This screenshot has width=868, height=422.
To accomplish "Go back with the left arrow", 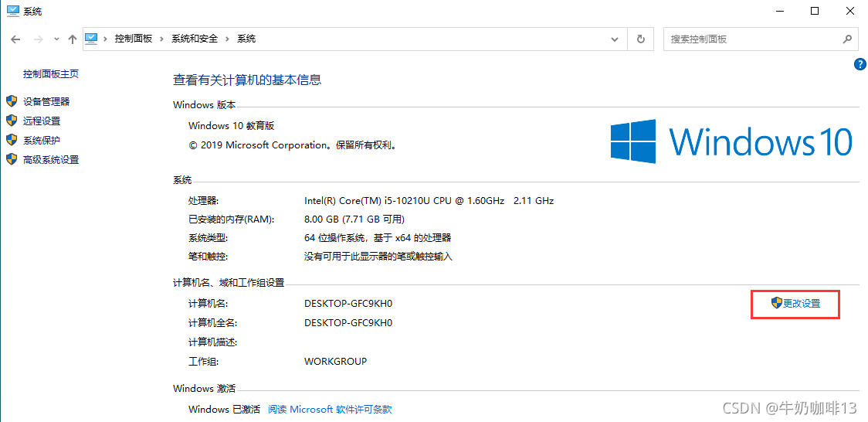I will point(16,39).
